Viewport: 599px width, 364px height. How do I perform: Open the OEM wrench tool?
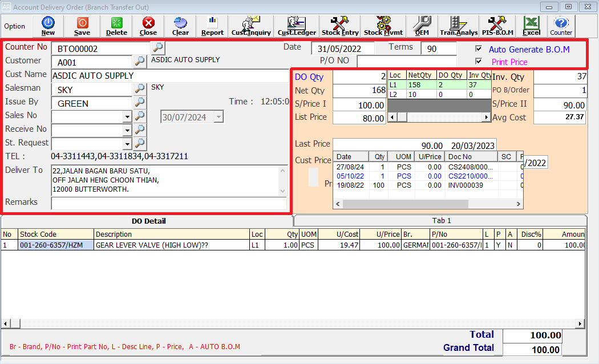pyautogui.click(x=422, y=26)
